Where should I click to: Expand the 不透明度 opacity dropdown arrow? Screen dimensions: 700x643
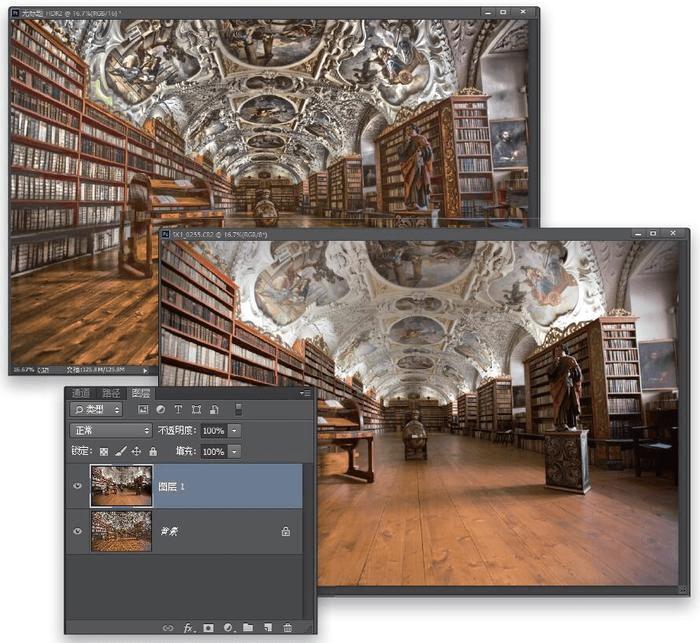[x=234, y=430]
